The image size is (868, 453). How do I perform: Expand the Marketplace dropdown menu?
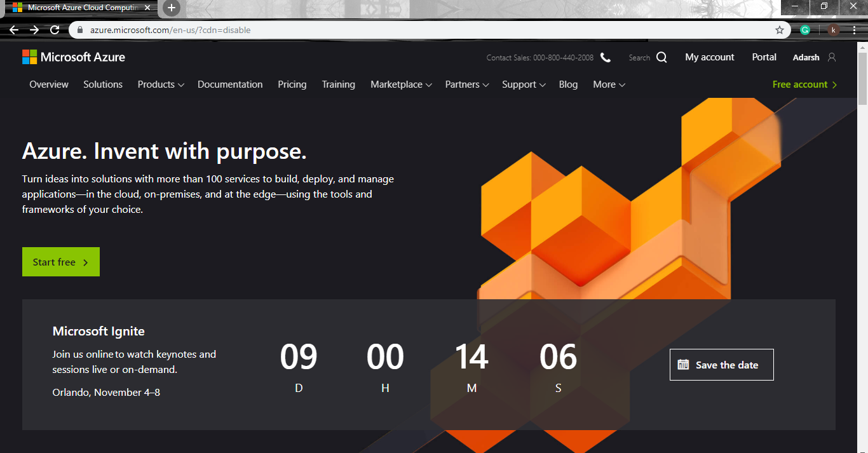pyautogui.click(x=401, y=85)
